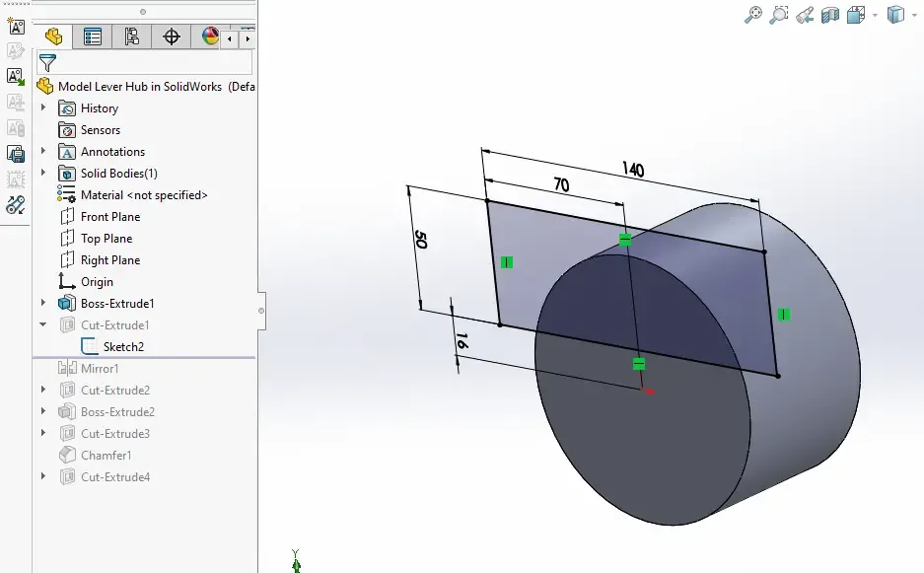Click the belt and pulley icon in left toolbar
The width and height of the screenshot is (924, 573).
(x=16, y=204)
